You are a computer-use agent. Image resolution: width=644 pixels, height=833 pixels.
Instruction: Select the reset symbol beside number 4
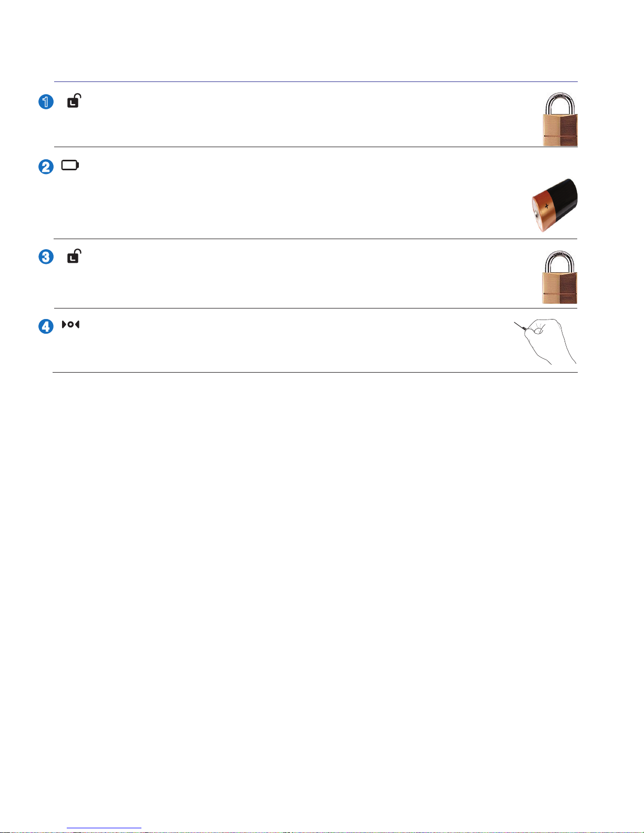click(70, 325)
